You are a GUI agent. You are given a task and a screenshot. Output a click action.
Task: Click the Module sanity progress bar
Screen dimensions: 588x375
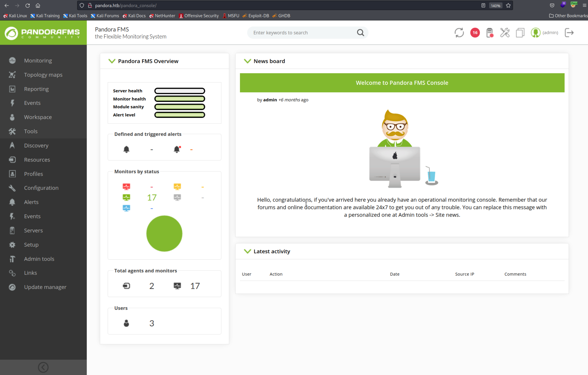(180, 107)
